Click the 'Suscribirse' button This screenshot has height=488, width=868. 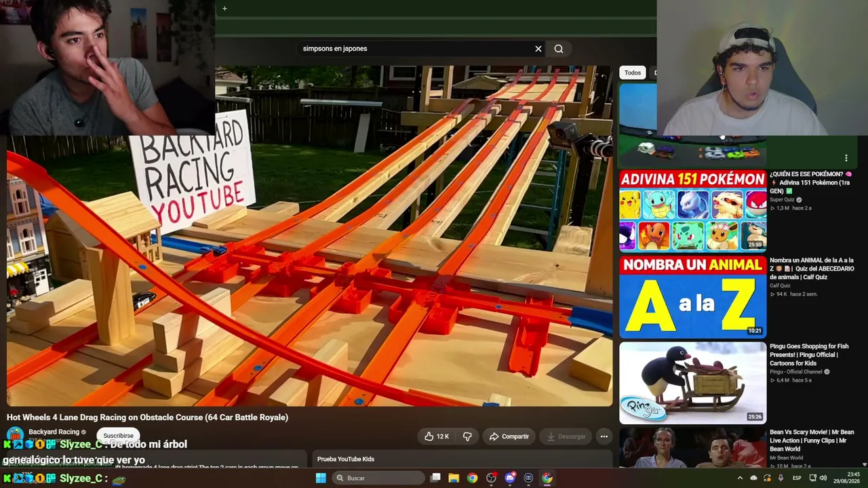pyautogui.click(x=119, y=436)
